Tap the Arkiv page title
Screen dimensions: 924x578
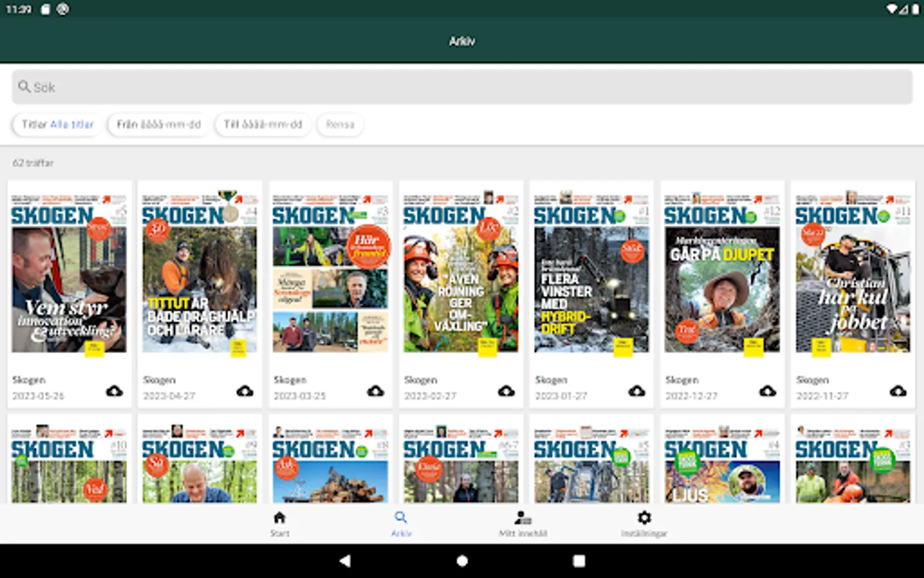[x=462, y=41]
